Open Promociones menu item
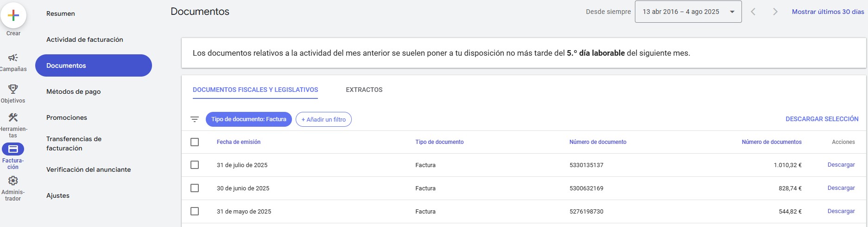 tap(67, 117)
